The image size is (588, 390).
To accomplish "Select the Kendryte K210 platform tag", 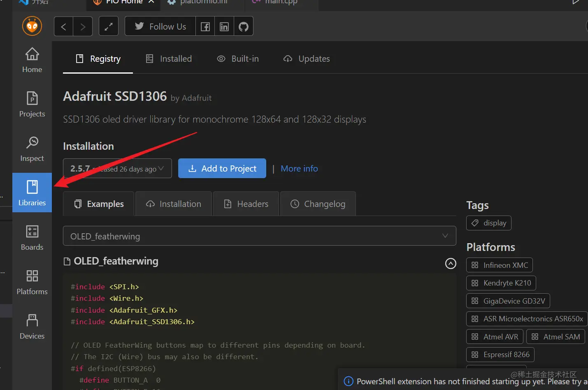I will click(501, 283).
